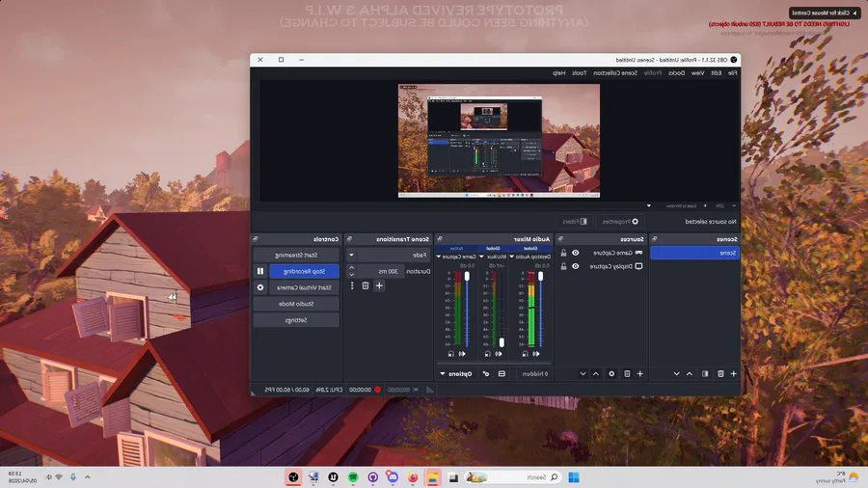This screenshot has height=488, width=868.
Task: Adjust the Desktop Audio volume slider handle
Action: 541,276
